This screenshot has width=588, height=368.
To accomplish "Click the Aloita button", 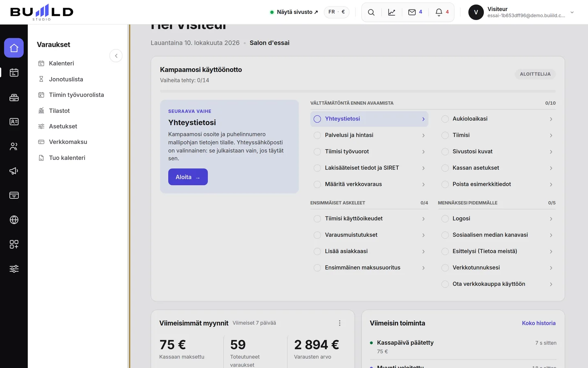I will [x=188, y=177].
